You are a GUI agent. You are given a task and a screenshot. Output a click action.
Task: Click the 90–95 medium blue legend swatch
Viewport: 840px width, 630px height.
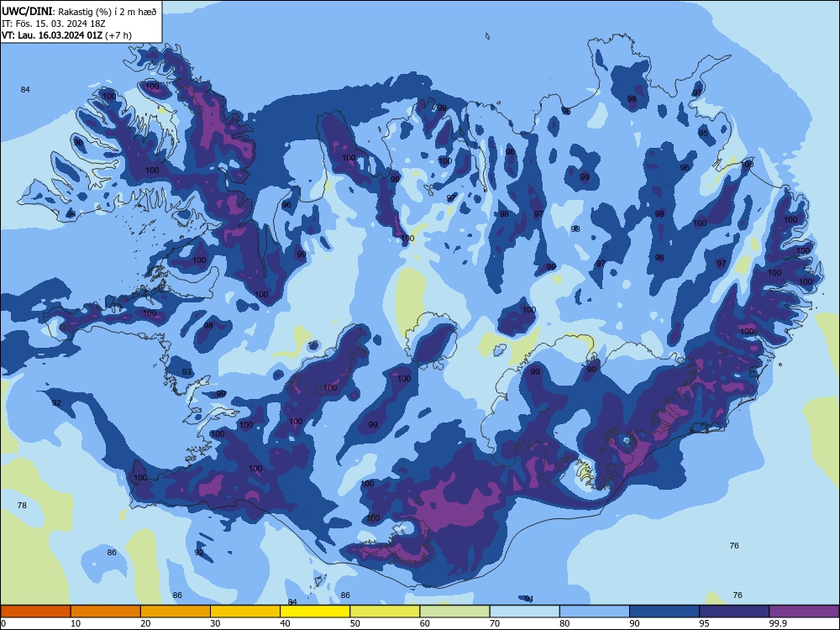coord(664,612)
